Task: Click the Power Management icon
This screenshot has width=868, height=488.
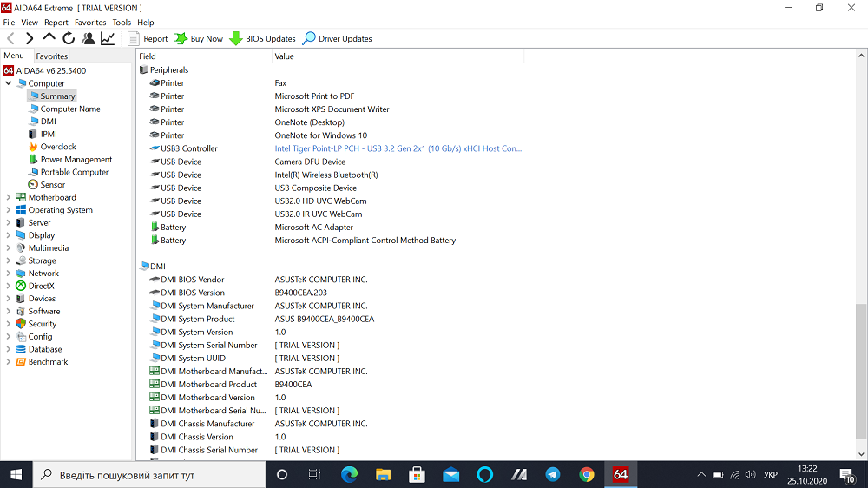Action: pos(33,160)
